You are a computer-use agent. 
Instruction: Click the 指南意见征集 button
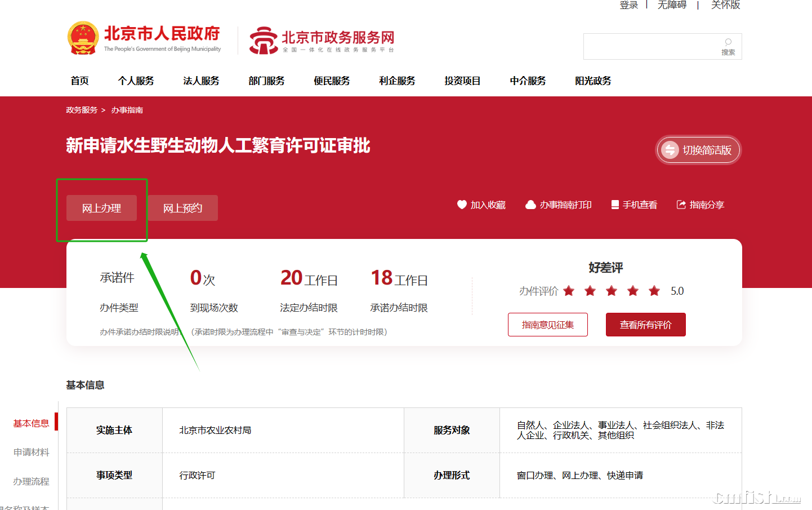coord(547,325)
